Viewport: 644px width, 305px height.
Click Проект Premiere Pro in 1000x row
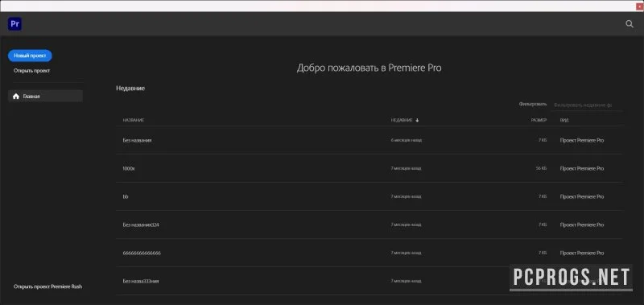pyautogui.click(x=581, y=168)
